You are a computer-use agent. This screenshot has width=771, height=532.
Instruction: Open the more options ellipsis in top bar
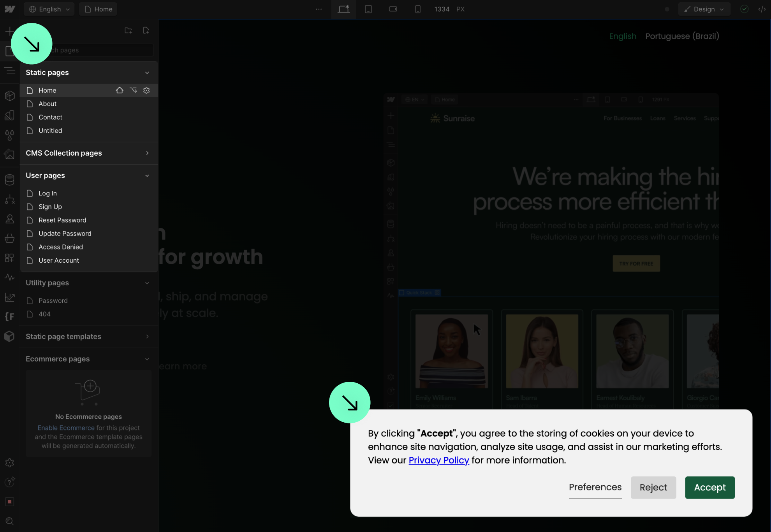319,9
